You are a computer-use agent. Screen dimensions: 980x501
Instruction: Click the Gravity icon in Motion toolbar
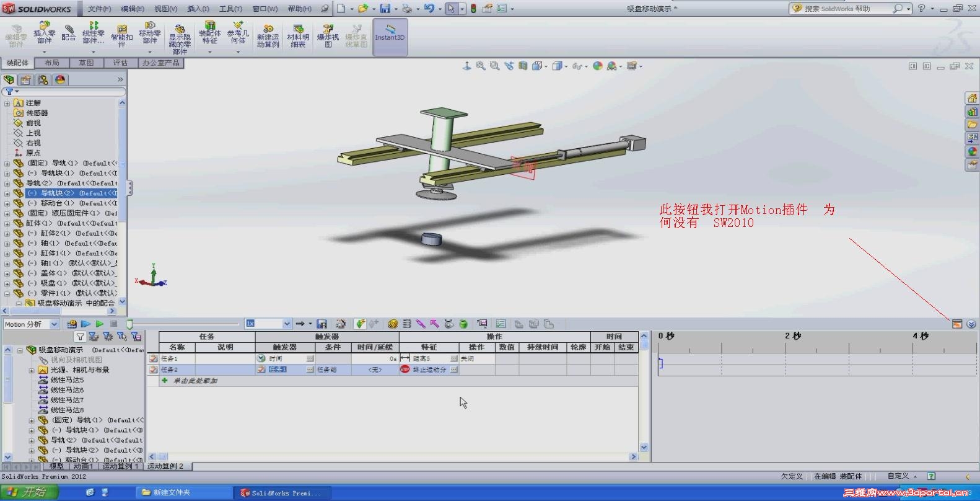click(x=463, y=324)
